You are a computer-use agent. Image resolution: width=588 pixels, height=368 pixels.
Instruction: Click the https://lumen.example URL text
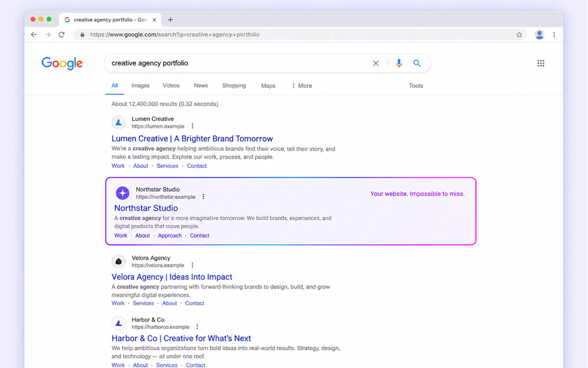158,126
